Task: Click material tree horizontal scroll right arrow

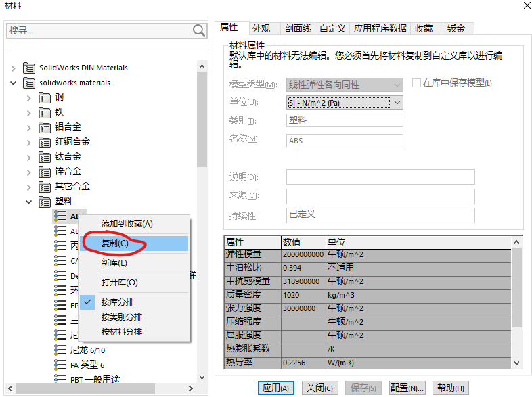Action: point(191,388)
